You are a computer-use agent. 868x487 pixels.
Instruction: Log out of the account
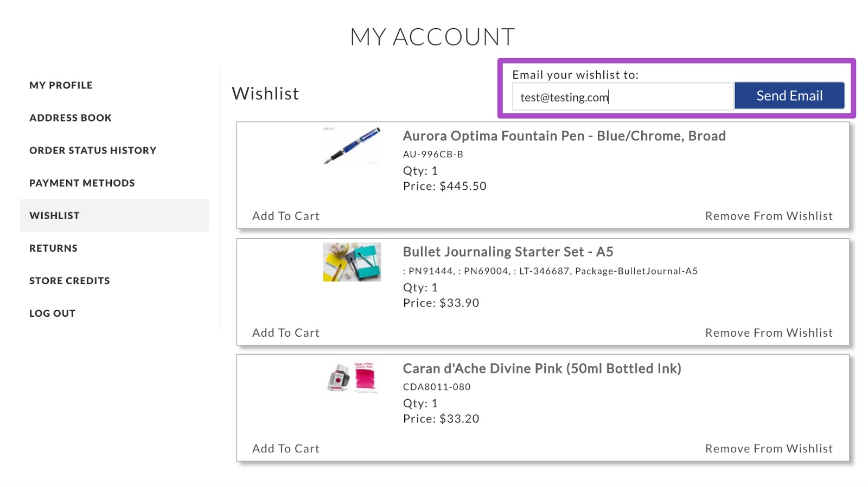pyautogui.click(x=52, y=313)
